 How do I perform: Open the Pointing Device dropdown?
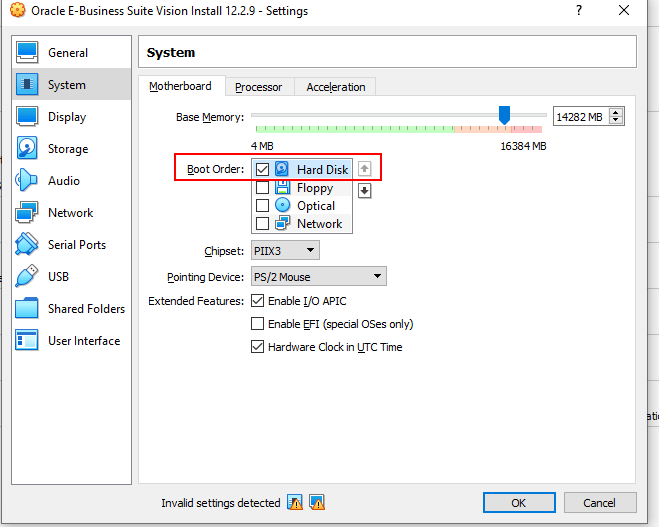[318, 276]
